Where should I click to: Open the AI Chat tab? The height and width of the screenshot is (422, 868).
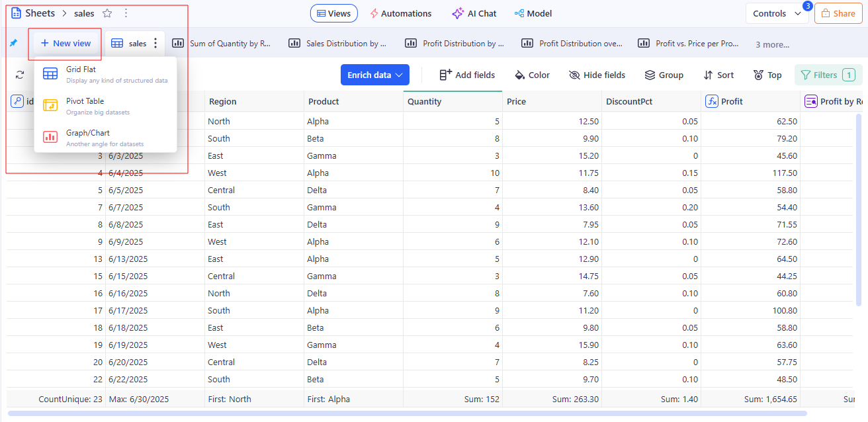tap(474, 13)
